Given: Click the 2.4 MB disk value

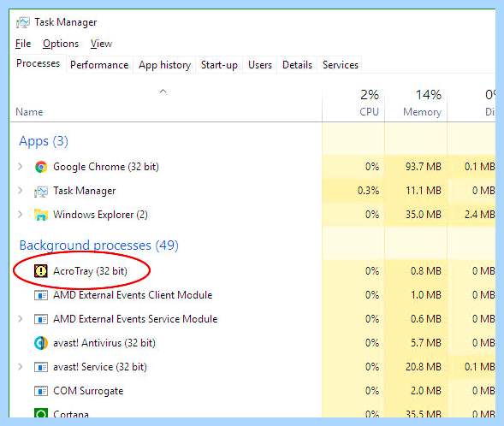Looking at the screenshot, I should pos(479,215).
